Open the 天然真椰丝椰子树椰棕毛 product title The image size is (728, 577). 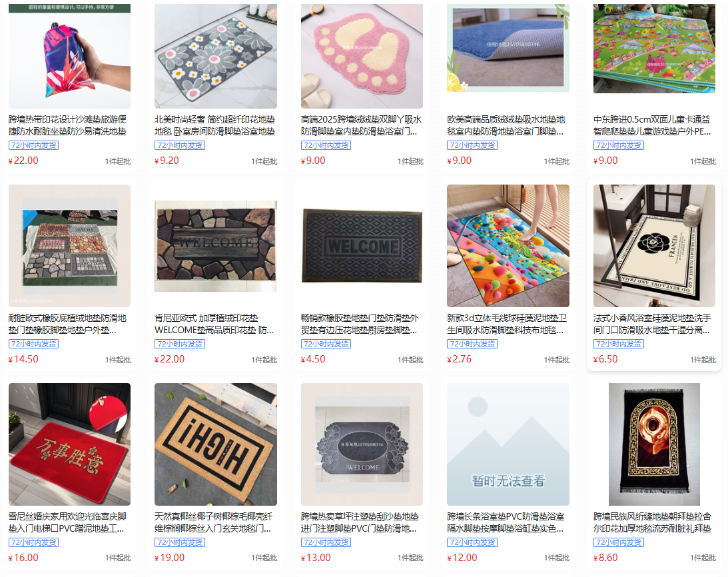pos(214,522)
